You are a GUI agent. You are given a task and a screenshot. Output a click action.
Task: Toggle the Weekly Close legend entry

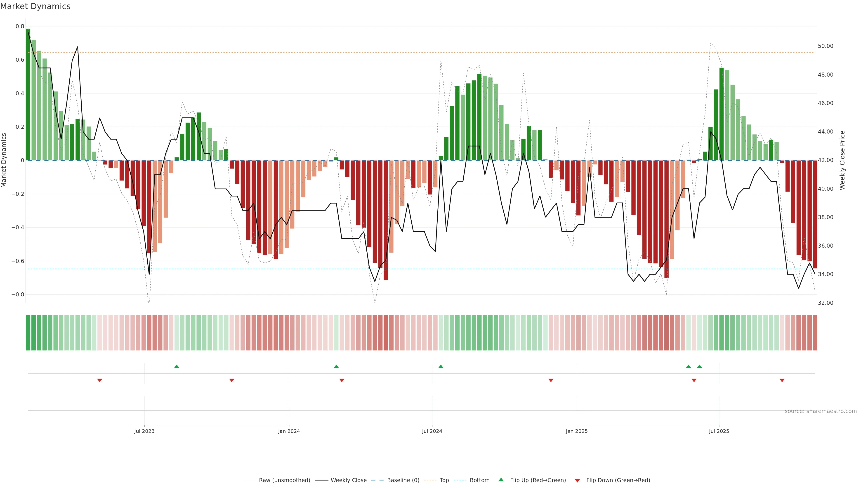tap(348, 480)
